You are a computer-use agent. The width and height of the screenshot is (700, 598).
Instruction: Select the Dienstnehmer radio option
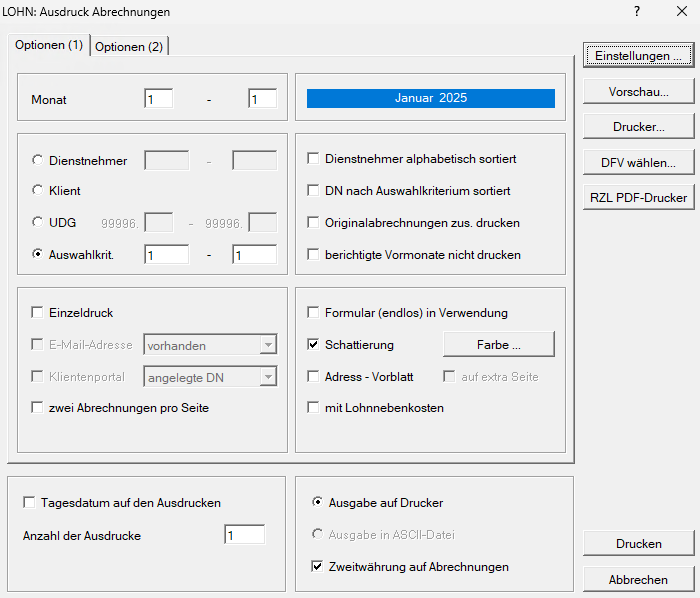point(38,160)
